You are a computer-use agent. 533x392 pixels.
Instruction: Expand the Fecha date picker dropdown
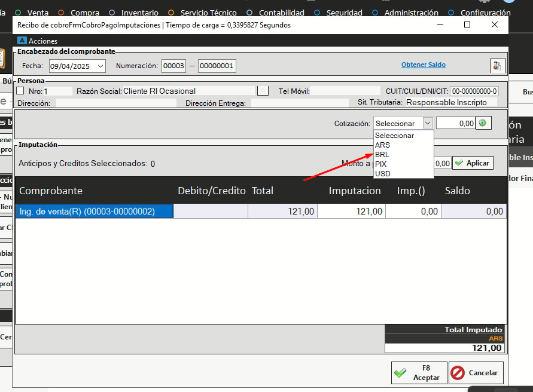pos(100,66)
